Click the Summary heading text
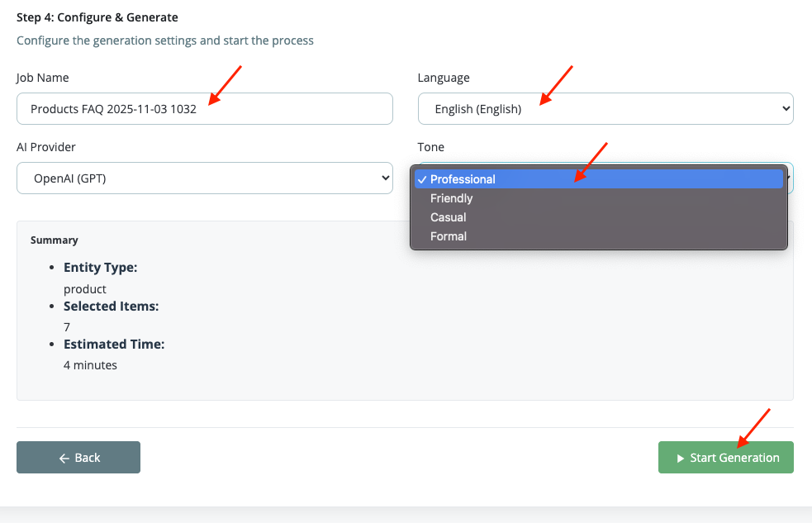 (55, 240)
